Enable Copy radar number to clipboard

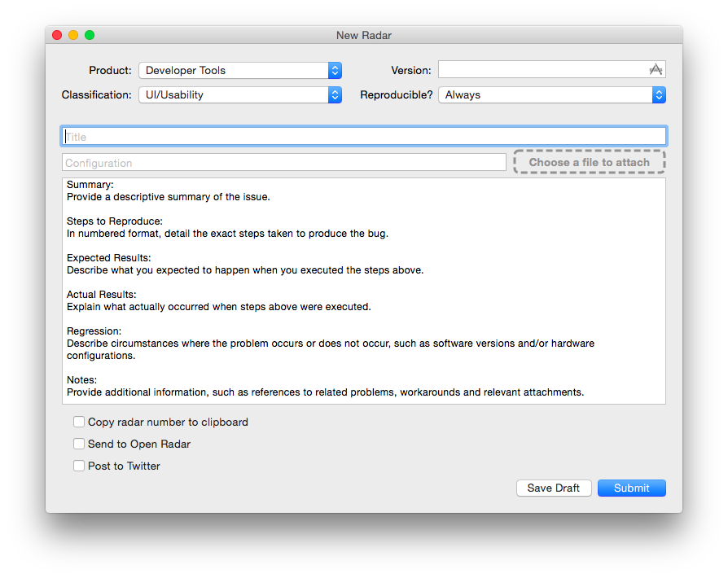79,422
